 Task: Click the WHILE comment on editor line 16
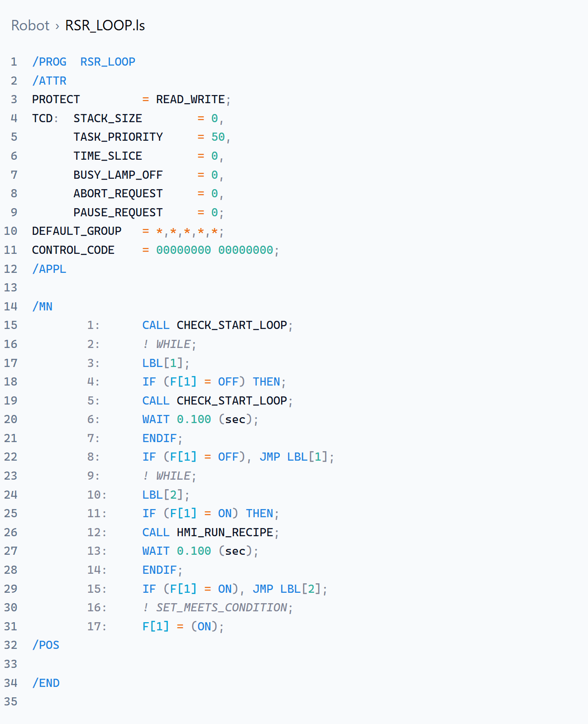(169, 344)
